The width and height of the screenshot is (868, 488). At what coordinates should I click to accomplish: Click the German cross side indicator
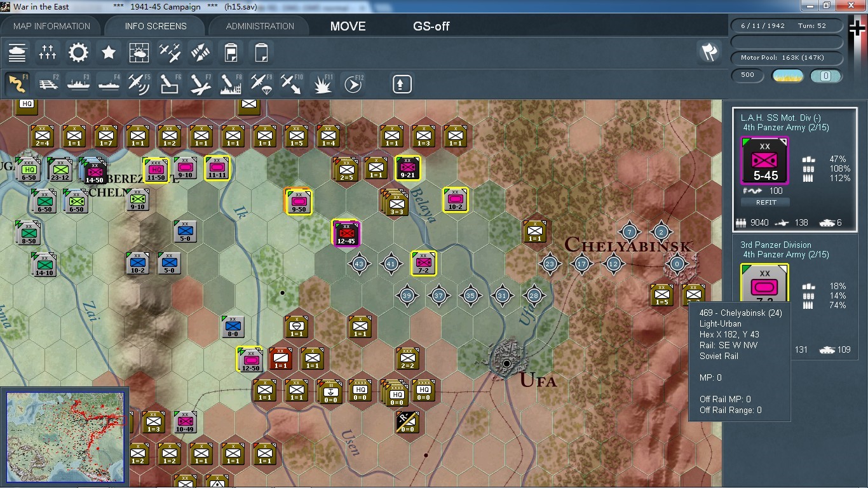point(857,29)
